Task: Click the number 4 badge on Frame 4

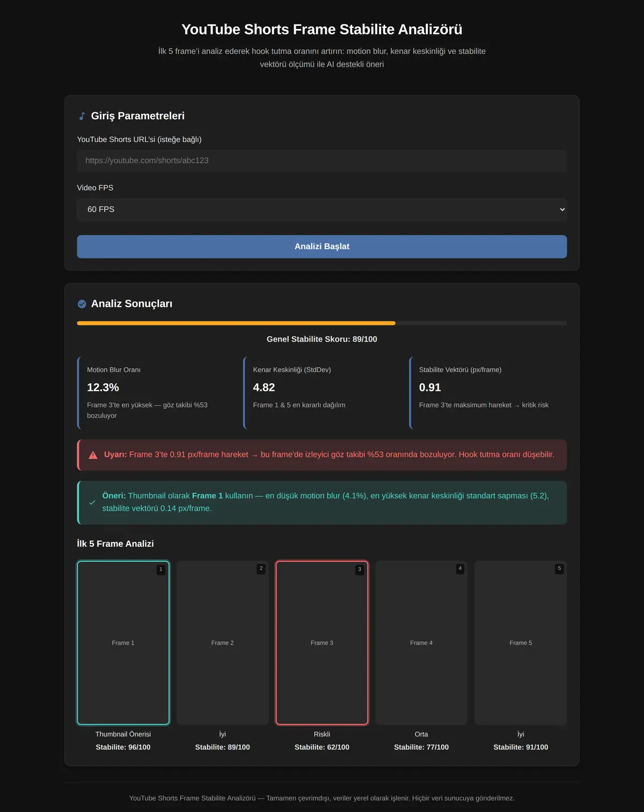Action: (x=460, y=568)
